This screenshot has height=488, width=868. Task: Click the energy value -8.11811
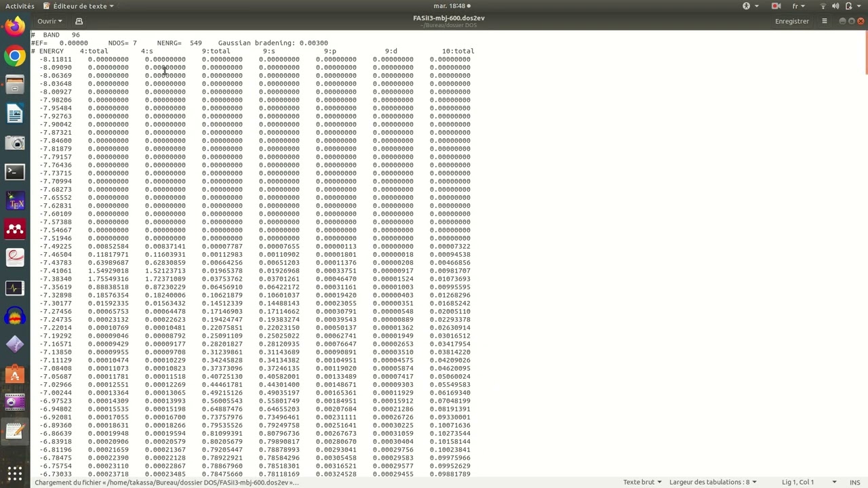pos(56,59)
